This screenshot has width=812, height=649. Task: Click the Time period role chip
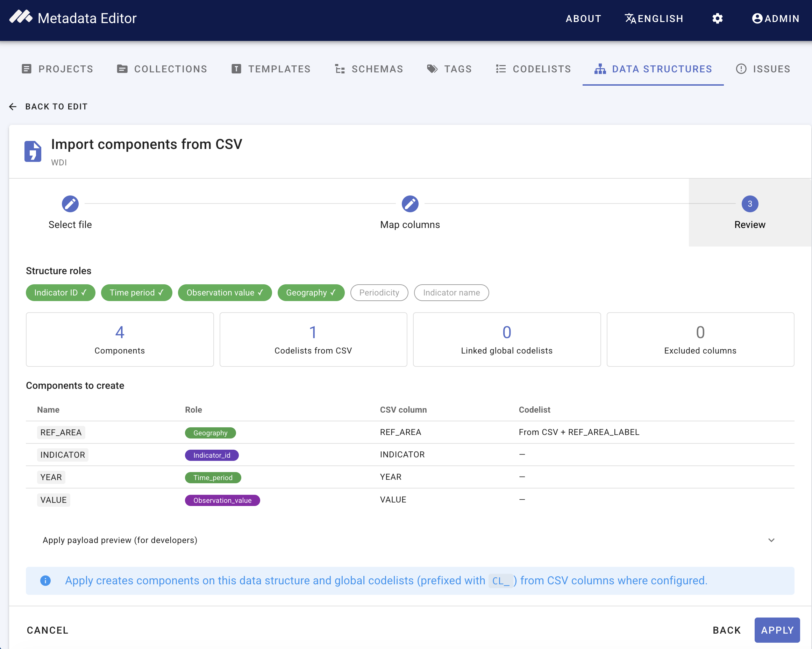click(x=136, y=293)
